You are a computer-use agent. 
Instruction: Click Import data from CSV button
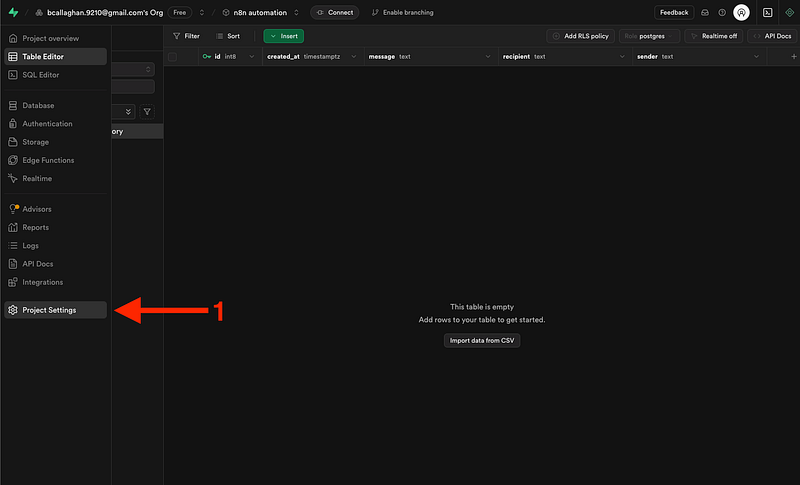click(482, 340)
